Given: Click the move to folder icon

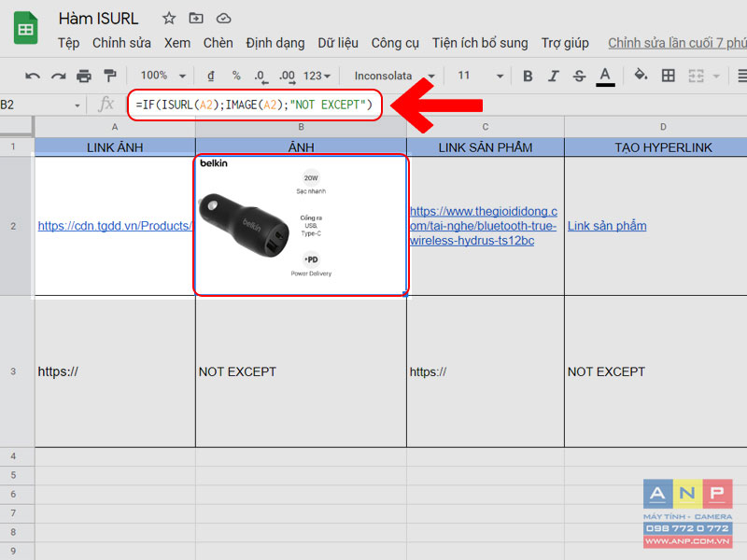Looking at the screenshot, I should tap(196, 19).
